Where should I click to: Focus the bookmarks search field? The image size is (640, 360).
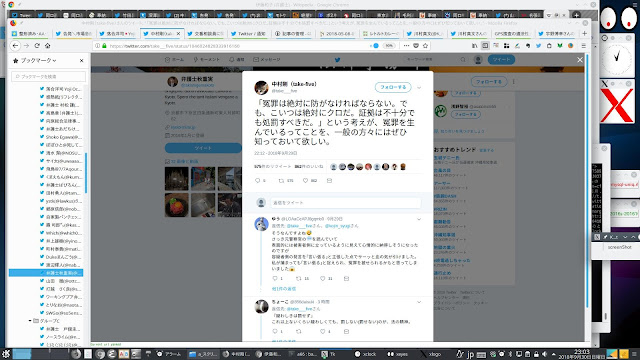49,76
